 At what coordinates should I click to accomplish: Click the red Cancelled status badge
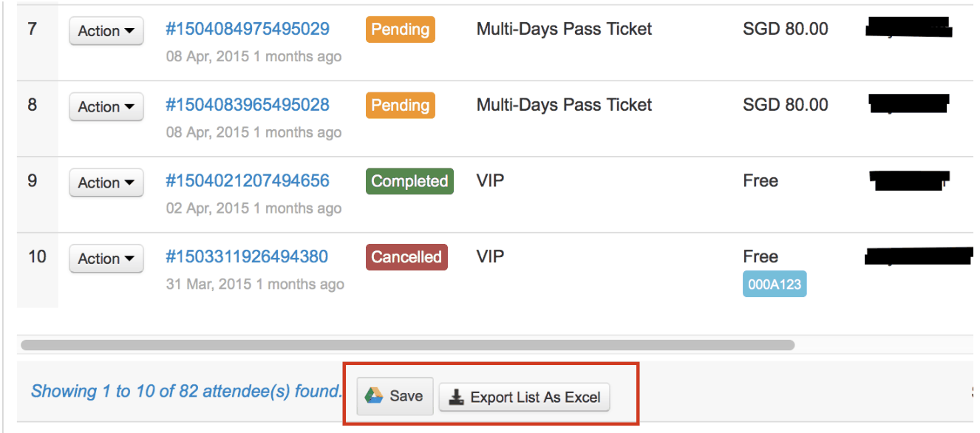tap(406, 257)
